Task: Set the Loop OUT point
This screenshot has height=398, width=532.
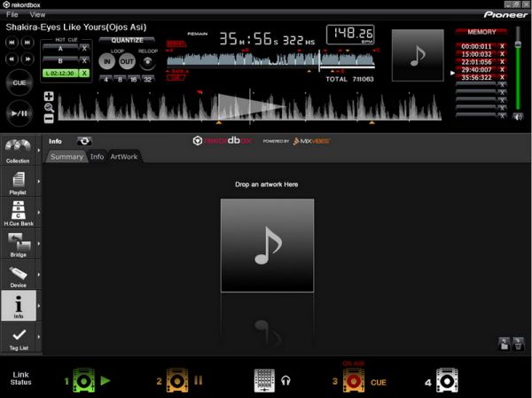Action: [127, 61]
